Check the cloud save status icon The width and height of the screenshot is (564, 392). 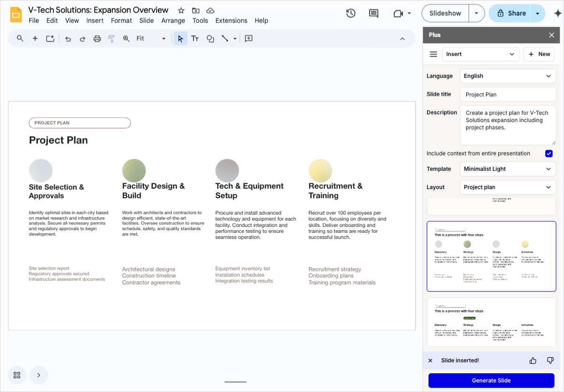click(211, 10)
